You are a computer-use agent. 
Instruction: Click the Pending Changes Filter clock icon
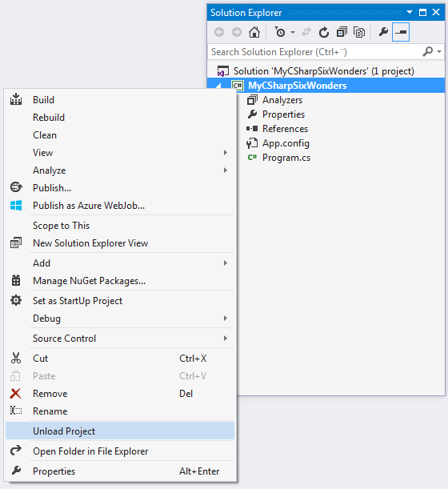pos(280,32)
